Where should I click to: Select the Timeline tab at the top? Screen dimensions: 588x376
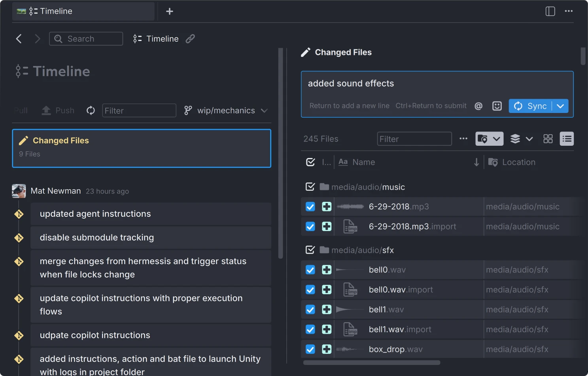coord(83,11)
